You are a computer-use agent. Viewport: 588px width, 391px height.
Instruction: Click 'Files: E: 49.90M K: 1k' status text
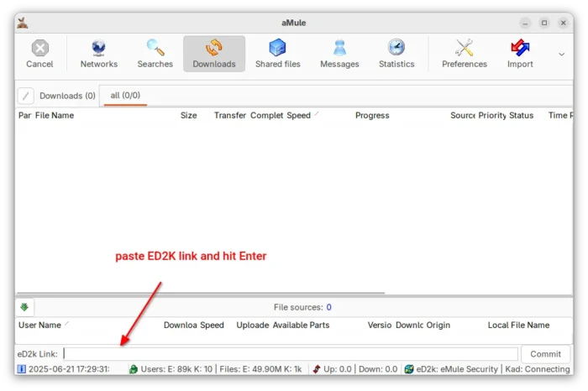point(260,369)
